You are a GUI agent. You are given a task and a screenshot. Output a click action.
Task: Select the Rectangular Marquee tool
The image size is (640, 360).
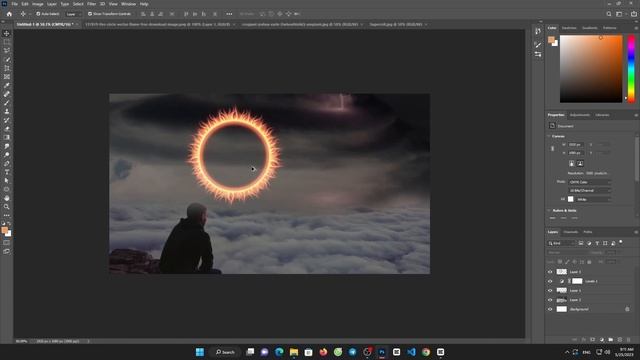click(x=7, y=42)
